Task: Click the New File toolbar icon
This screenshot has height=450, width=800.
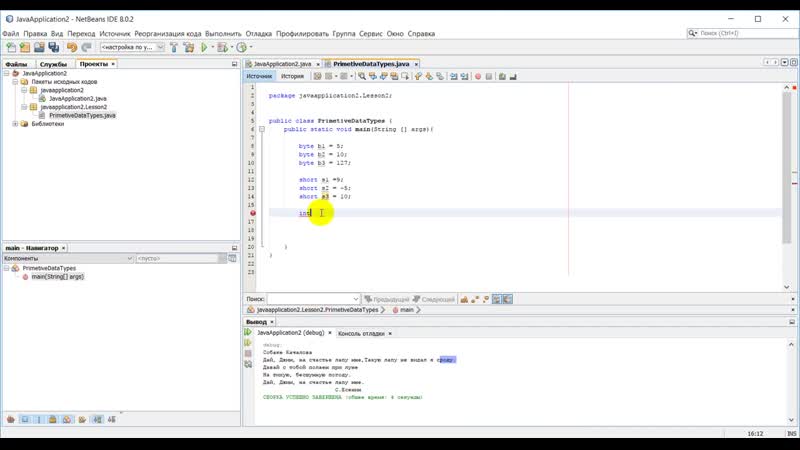Action: pyautogui.click(x=11, y=47)
